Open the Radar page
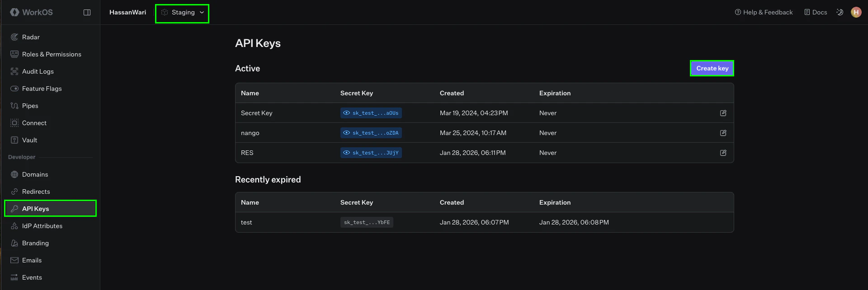 (31, 37)
